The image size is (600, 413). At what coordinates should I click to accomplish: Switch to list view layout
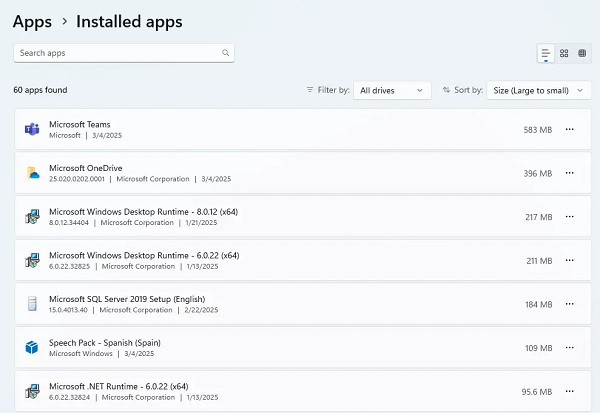coord(546,53)
